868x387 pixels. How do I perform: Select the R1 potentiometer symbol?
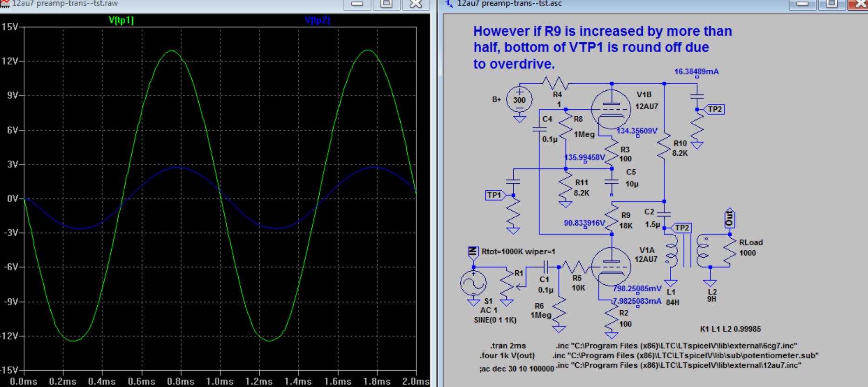508,284
